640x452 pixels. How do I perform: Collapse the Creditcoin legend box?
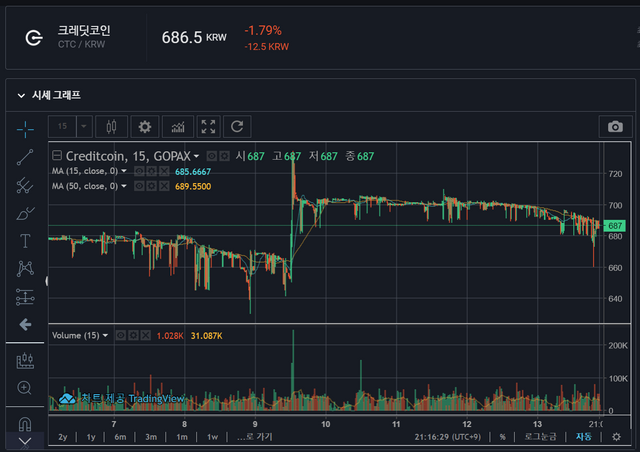pyautogui.click(x=57, y=156)
